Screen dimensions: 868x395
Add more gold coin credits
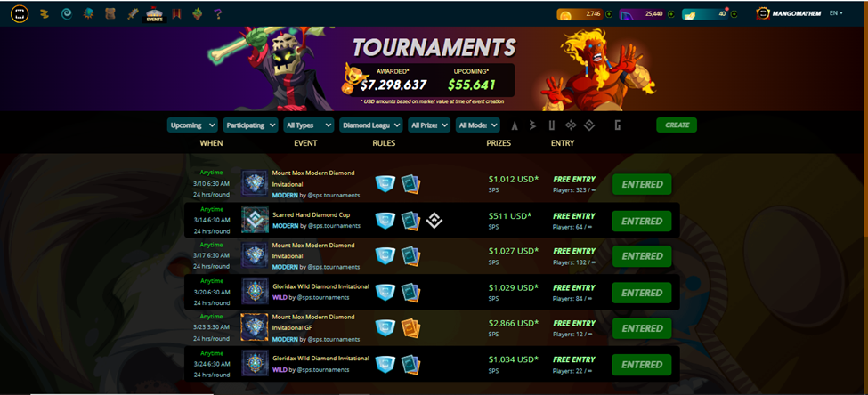[609, 14]
